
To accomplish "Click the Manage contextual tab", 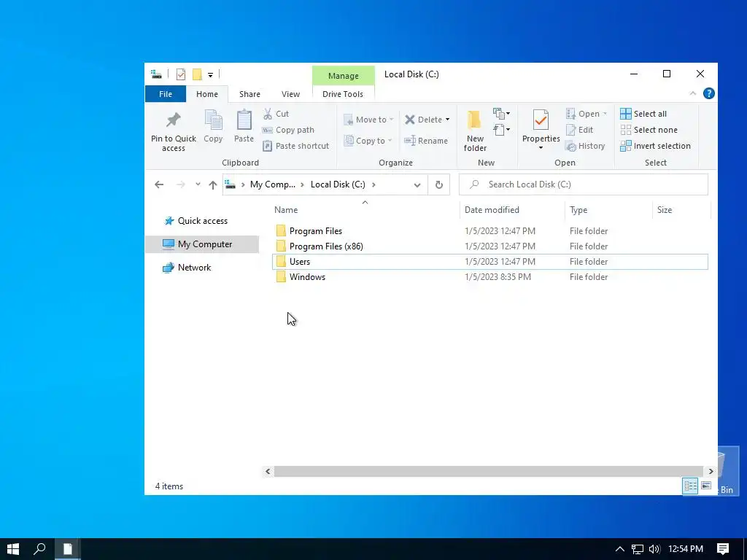I will (343, 76).
